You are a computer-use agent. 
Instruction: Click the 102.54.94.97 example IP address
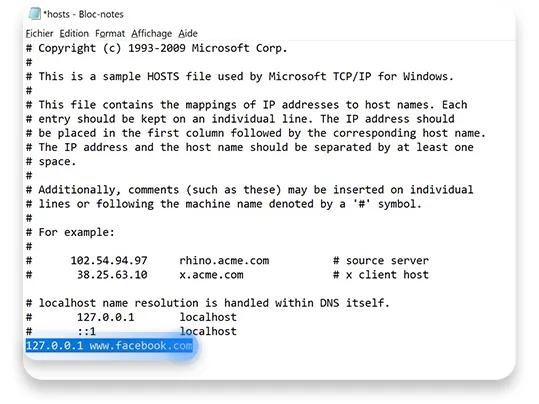point(109,261)
